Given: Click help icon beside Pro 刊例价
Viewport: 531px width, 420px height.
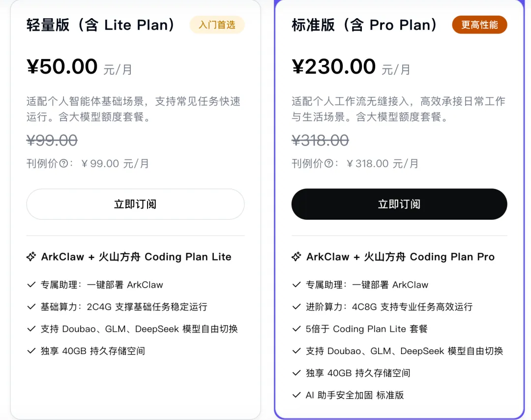Looking at the screenshot, I should point(328,164).
